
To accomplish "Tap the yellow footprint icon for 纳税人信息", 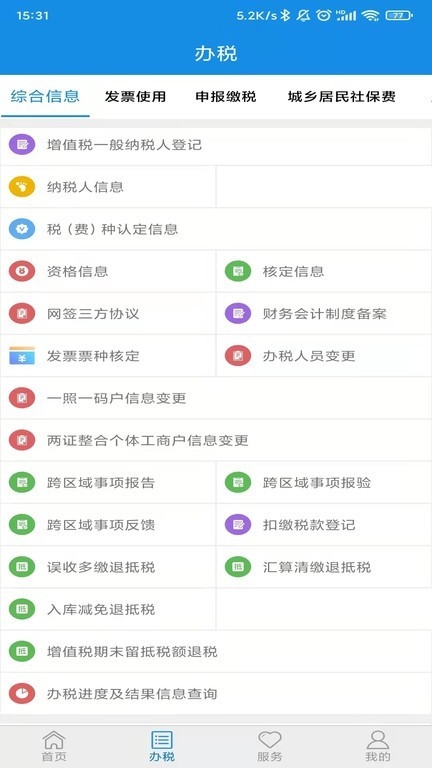I will point(22,187).
